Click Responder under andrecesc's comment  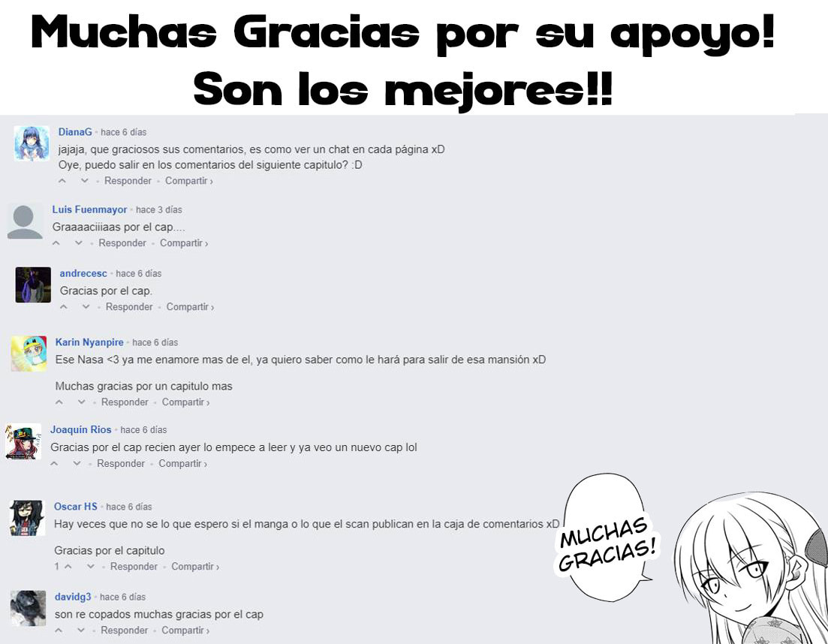(129, 307)
